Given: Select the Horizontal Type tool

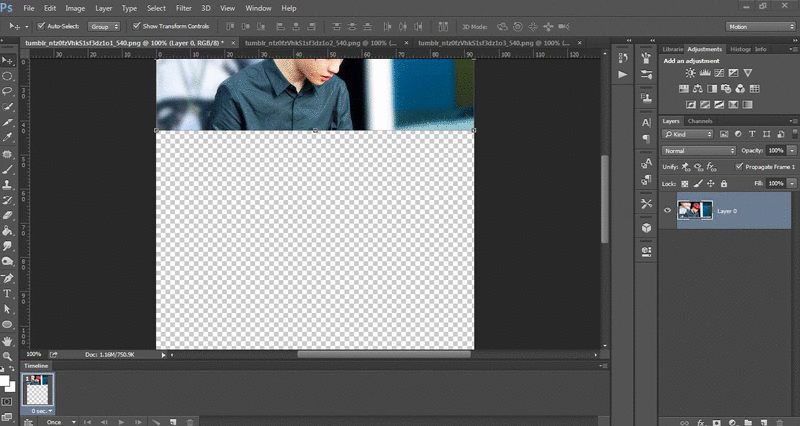Looking at the screenshot, I should coord(7,294).
